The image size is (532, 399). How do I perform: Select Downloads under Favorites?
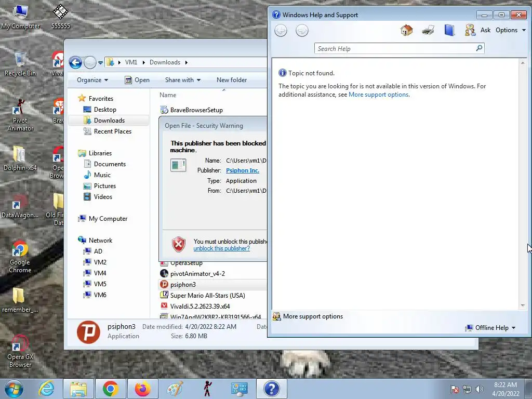click(x=109, y=121)
